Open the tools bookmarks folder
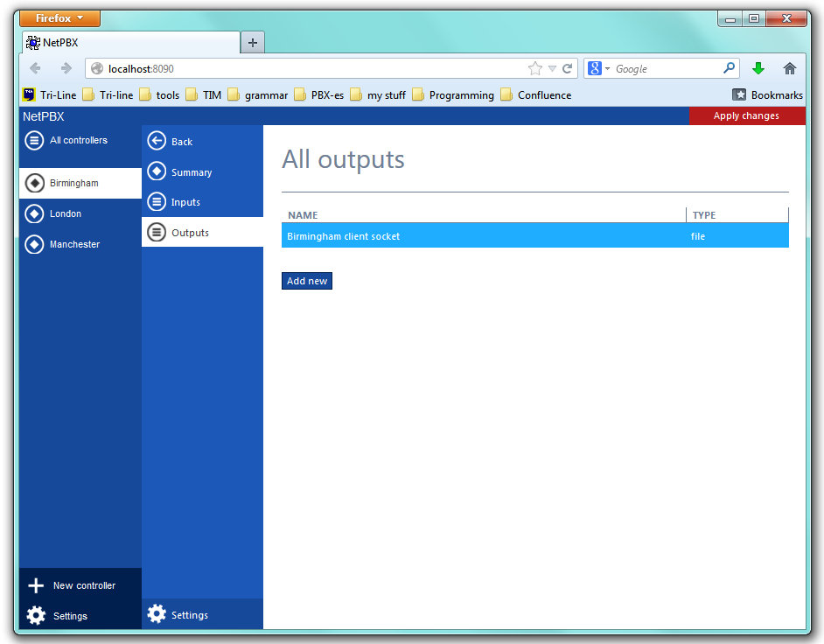The height and width of the screenshot is (644, 824). point(160,95)
